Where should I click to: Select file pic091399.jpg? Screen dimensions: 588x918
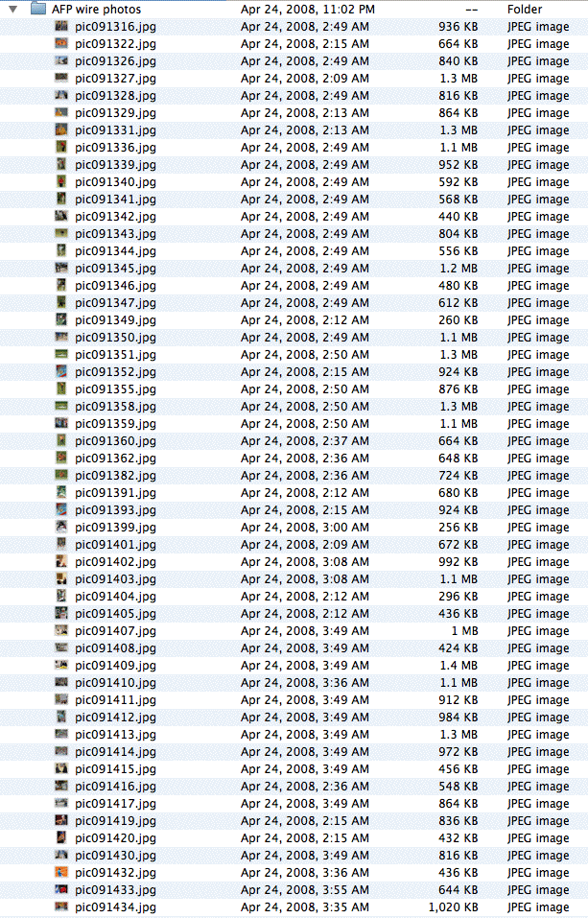115,528
